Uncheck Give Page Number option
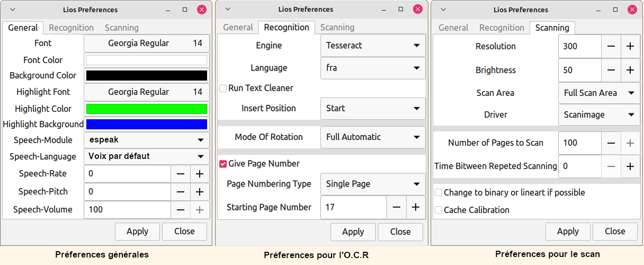This screenshot has width=644, height=265. pyautogui.click(x=223, y=164)
